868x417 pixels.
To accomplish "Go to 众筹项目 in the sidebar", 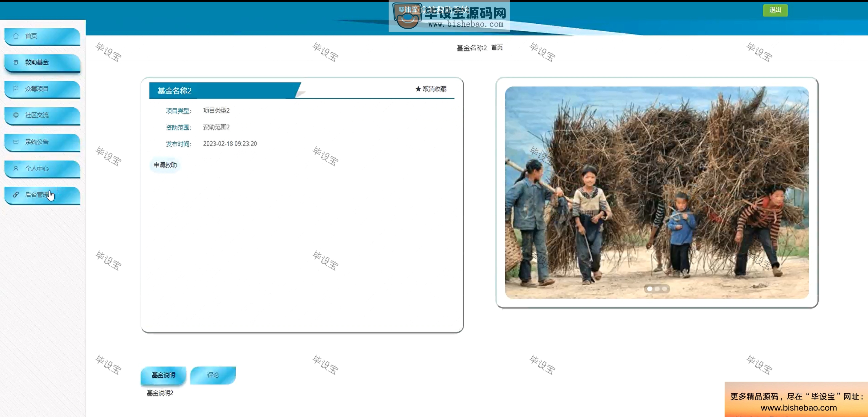I will [x=42, y=89].
